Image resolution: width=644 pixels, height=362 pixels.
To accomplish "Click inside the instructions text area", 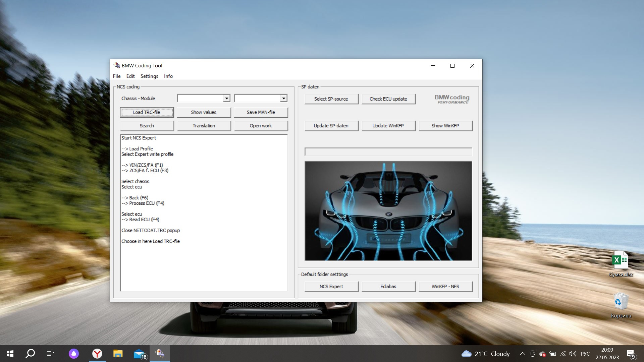I will (x=204, y=213).
